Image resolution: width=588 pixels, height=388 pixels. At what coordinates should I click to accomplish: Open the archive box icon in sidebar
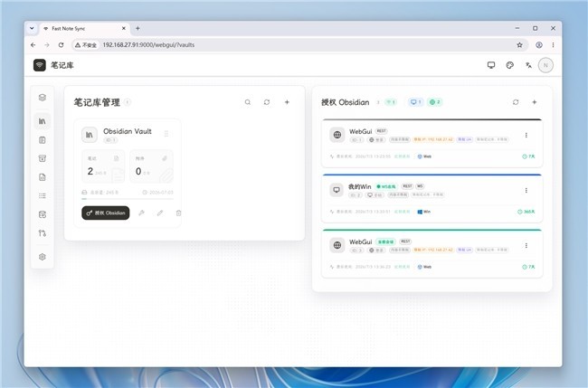coord(43,158)
